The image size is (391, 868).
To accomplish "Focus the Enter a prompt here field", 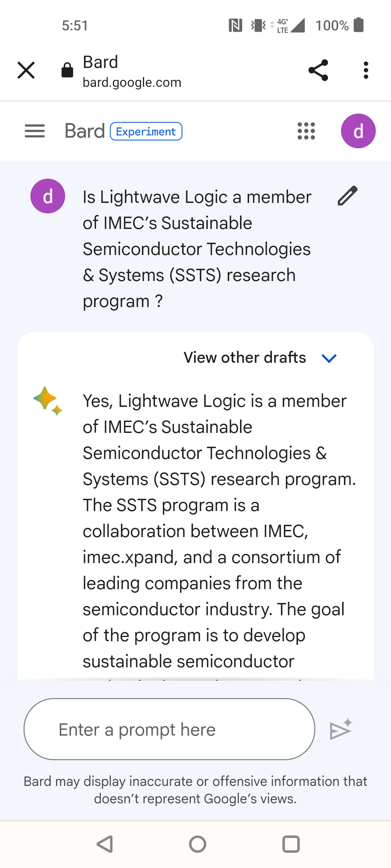I will tap(169, 729).
